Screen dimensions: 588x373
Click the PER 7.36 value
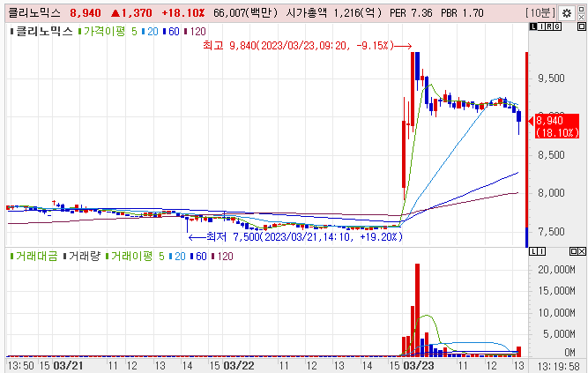[x=411, y=13]
